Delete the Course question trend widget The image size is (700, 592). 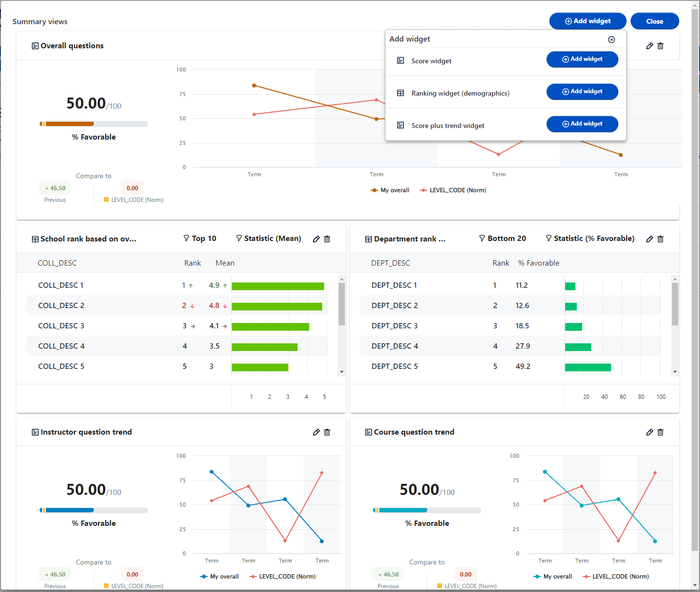pyautogui.click(x=660, y=432)
